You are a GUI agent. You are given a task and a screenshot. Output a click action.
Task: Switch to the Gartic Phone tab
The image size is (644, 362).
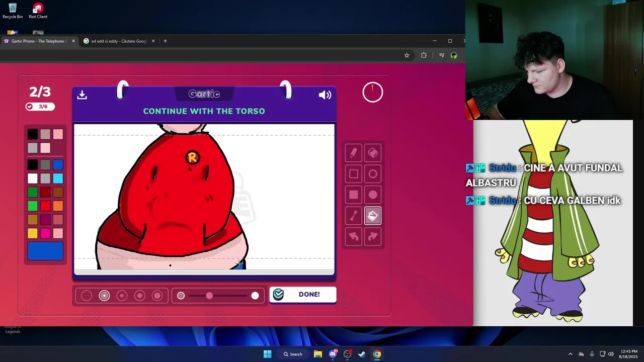pos(39,41)
